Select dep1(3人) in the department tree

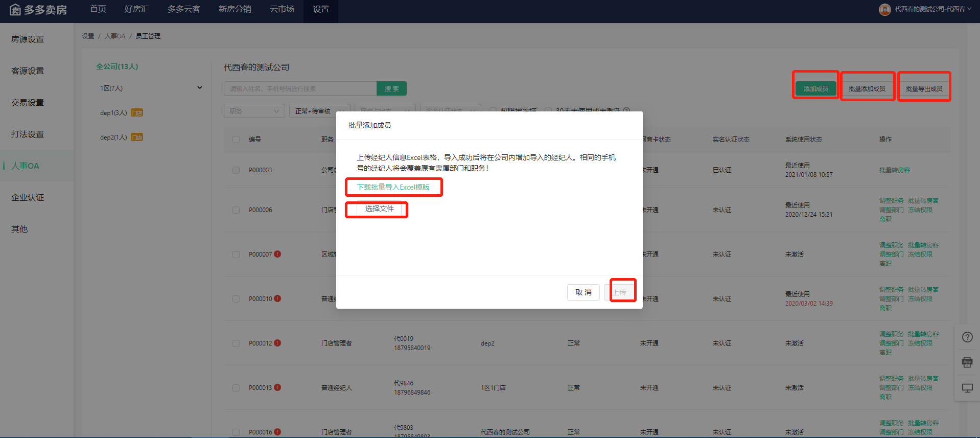click(x=113, y=113)
